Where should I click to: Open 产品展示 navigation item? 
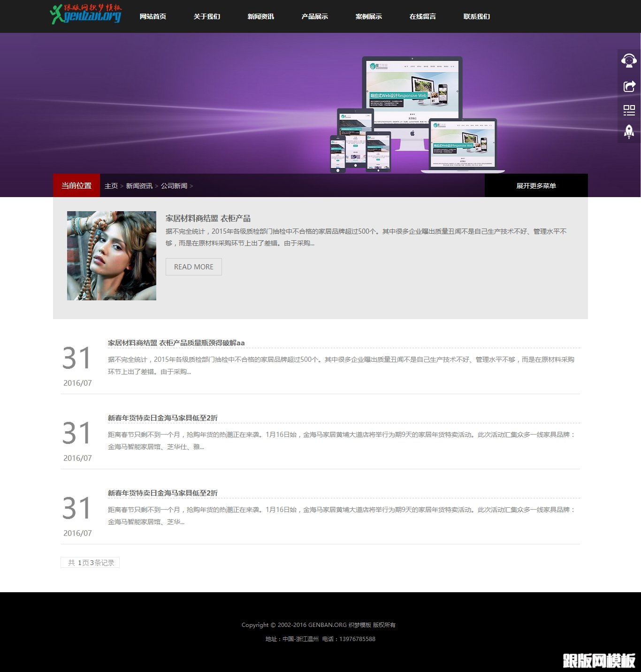315,16
